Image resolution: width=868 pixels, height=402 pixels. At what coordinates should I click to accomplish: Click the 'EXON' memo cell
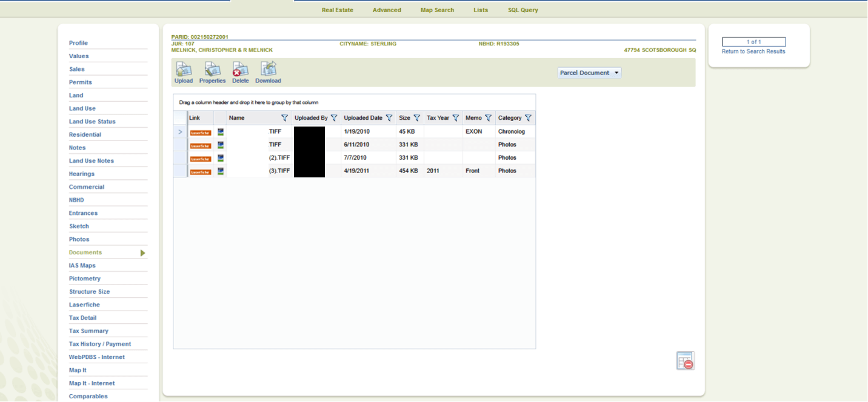(474, 131)
